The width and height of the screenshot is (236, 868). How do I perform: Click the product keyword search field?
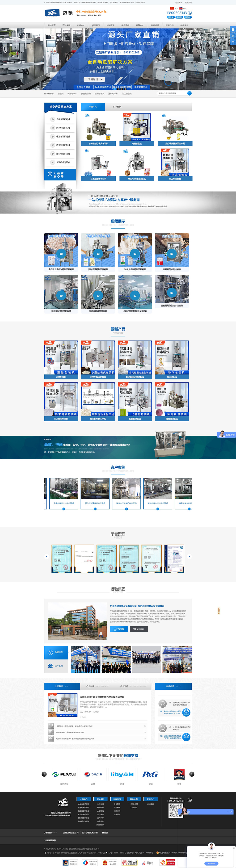172,93
